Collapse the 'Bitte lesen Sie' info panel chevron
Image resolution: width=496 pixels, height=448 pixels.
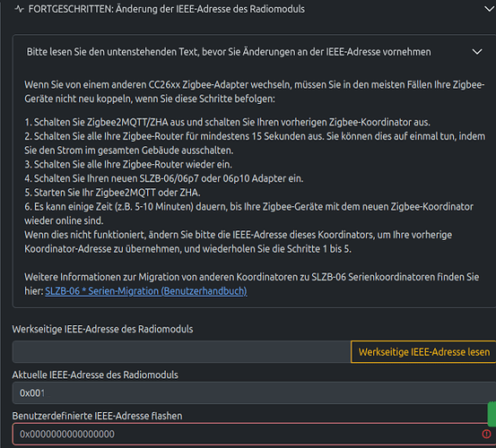click(477, 51)
